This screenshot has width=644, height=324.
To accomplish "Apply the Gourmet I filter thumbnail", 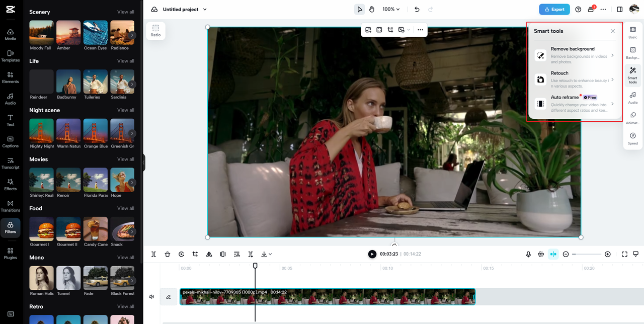I will [x=41, y=229].
